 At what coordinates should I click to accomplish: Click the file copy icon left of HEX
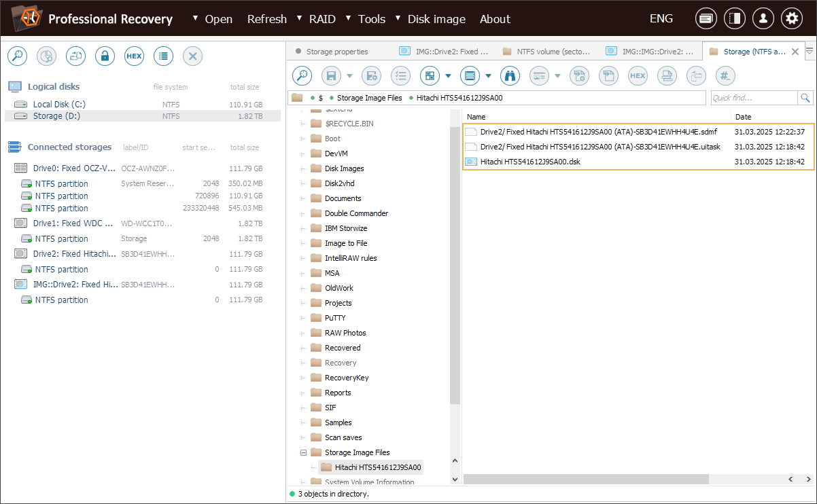tap(608, 76)
